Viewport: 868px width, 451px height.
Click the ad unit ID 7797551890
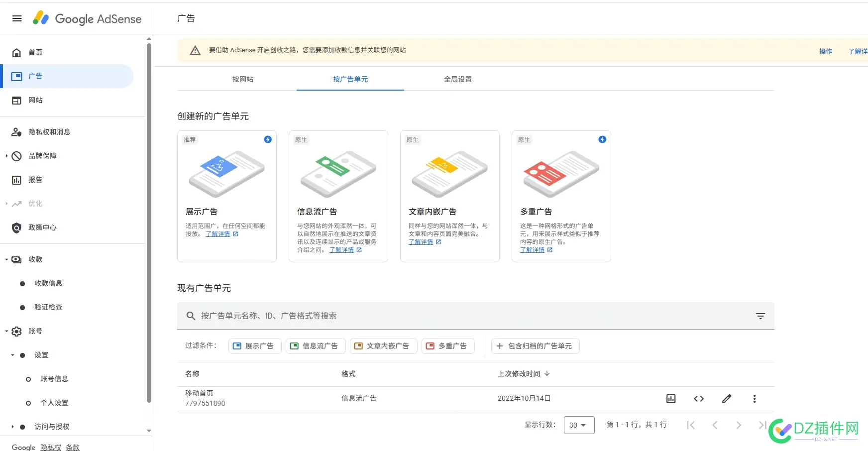pos(205,403)
